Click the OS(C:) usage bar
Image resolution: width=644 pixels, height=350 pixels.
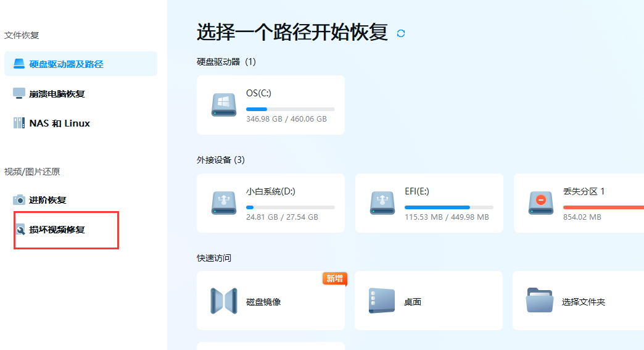(x=291, y=109)
